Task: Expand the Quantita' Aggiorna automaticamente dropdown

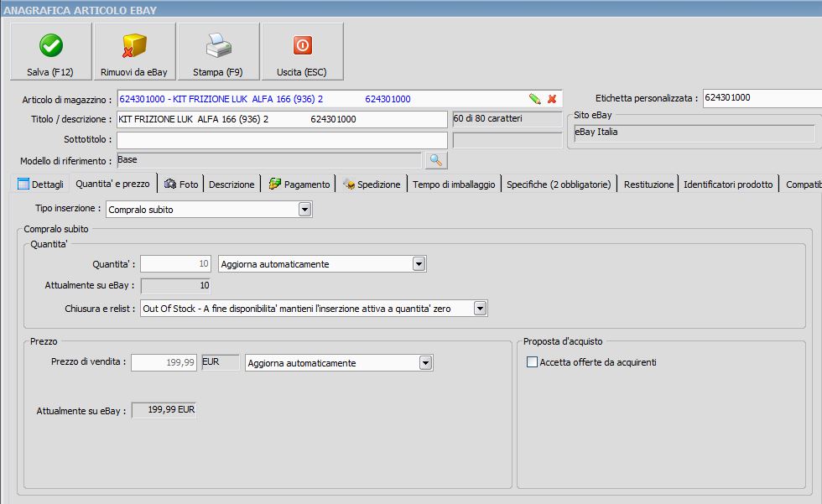Action: (x=419, y=264)
